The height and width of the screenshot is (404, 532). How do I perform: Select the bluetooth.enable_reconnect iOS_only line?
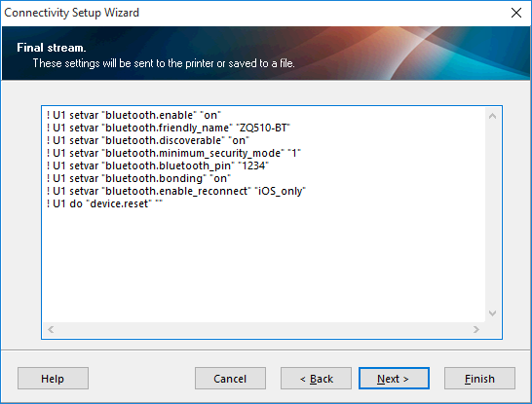[x=176, y=191]
